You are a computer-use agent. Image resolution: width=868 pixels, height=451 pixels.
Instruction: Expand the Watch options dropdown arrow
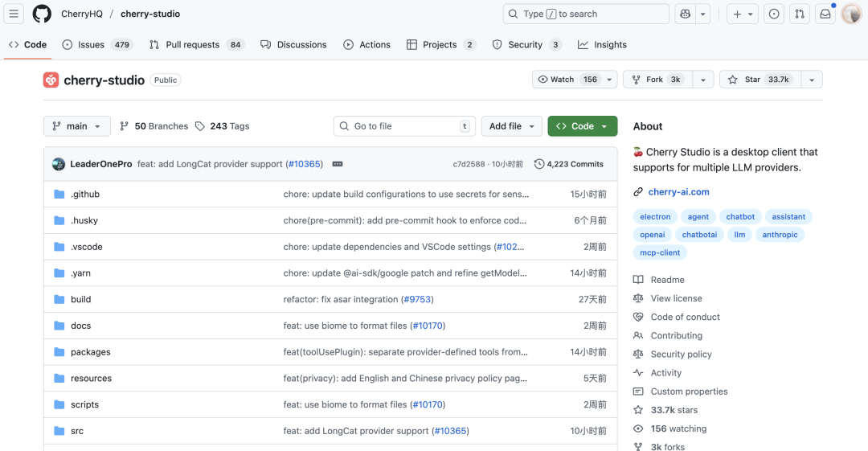pyautogui.click(x=609, y=80)
